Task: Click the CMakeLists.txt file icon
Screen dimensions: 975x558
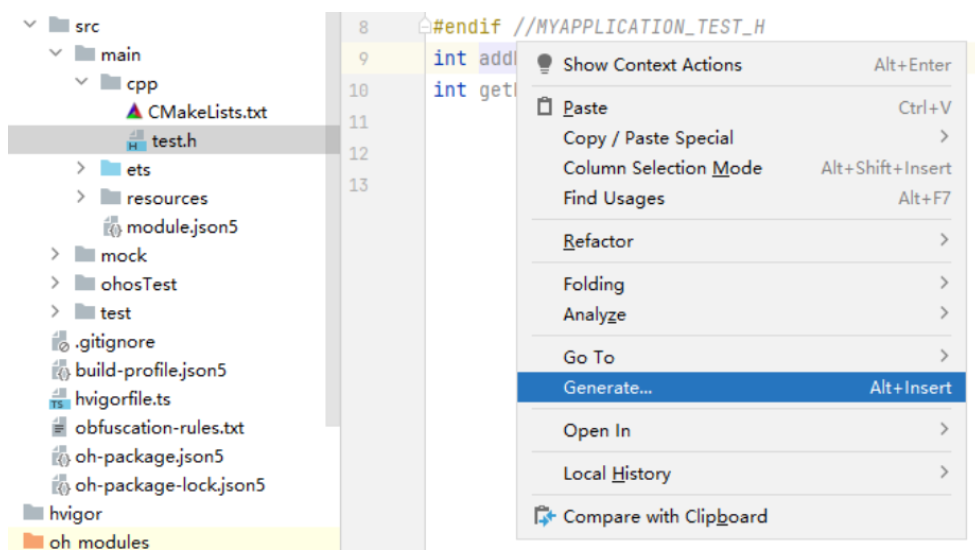Action: coord(135,112)
